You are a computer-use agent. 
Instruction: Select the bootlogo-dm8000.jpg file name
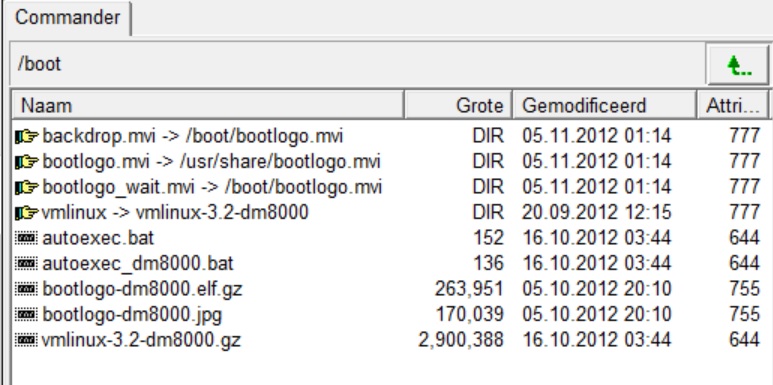tap(132, 315)
